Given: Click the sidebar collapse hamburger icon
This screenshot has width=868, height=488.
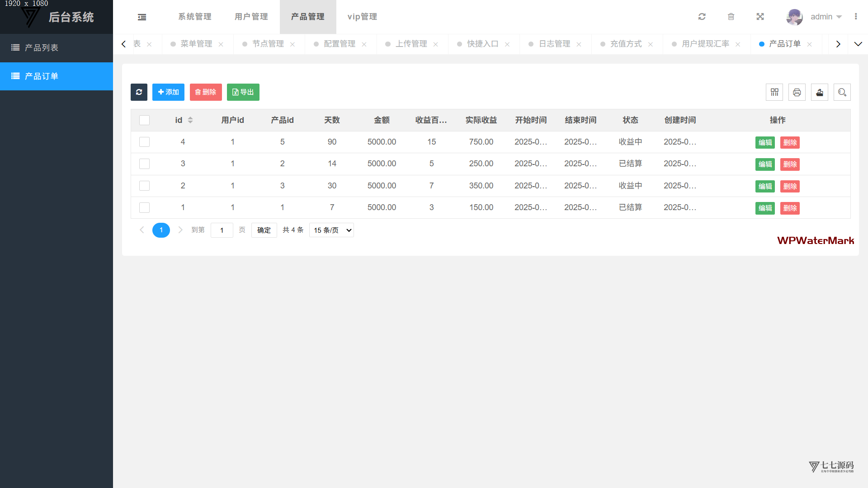Looking at the screenshot, I should 142,17.
